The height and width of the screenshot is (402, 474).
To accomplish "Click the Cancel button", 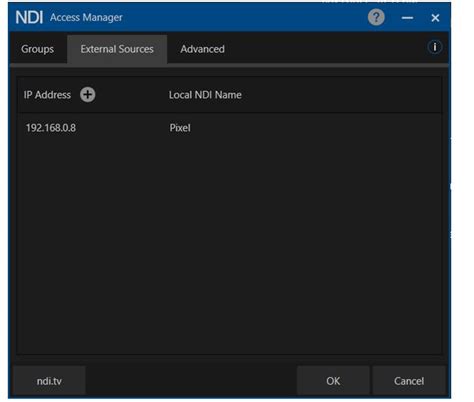I will coord(409,381).
